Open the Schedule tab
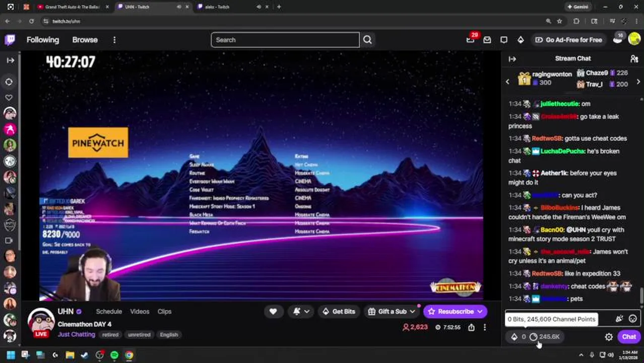The width and height of the screenshot is (644, 363). coord(109,312)
